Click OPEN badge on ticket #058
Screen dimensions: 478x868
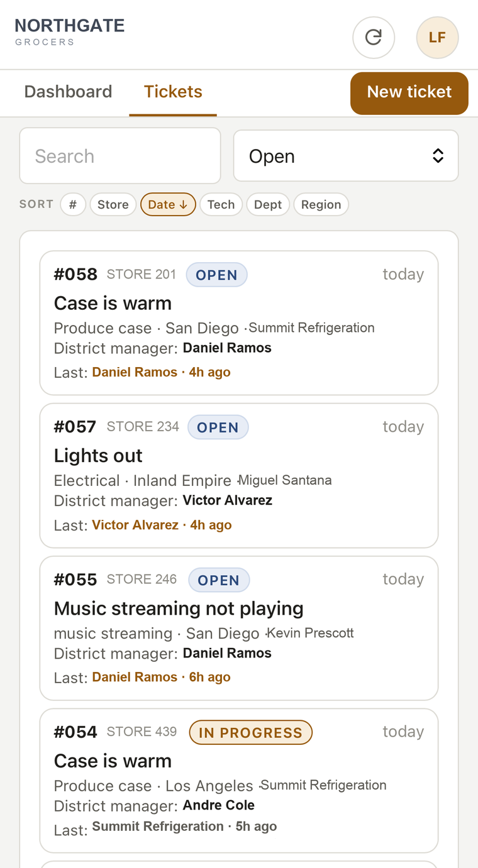coord(216,275)
